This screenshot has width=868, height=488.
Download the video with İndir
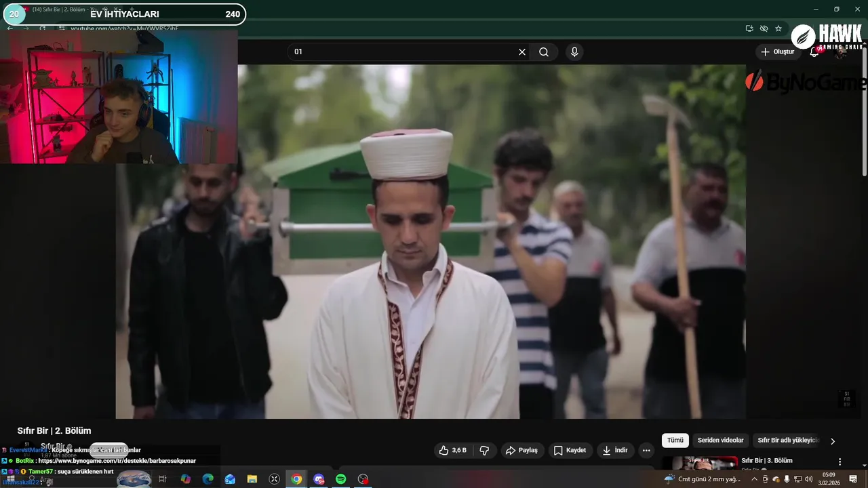614,450
